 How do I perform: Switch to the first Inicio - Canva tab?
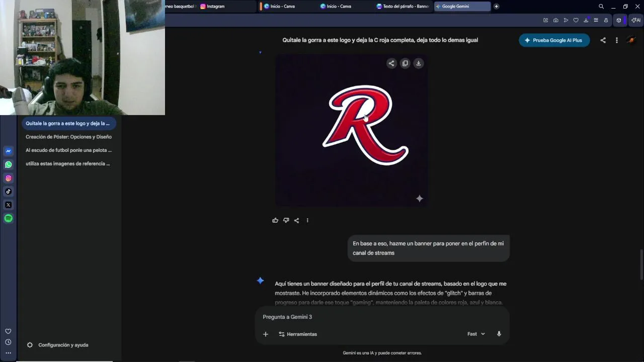288,7
